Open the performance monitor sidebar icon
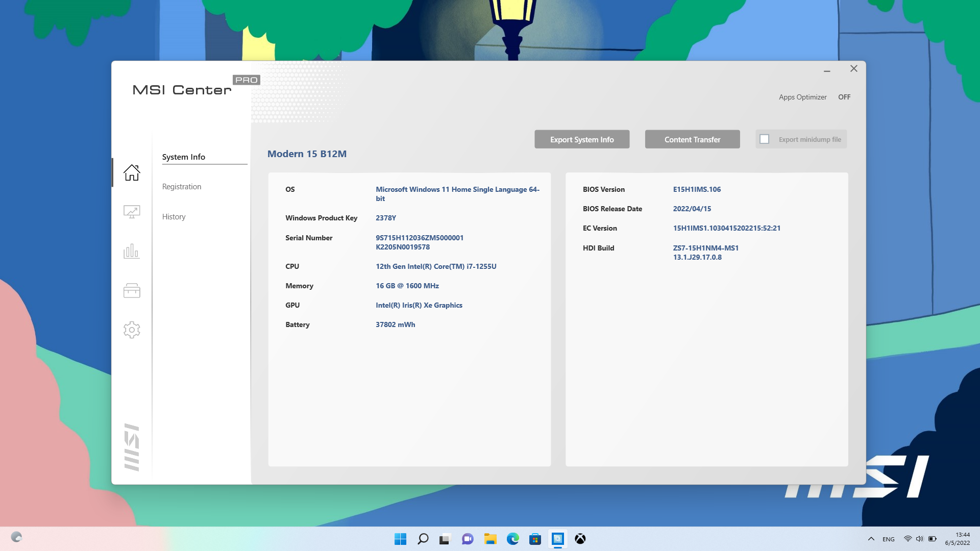Screen dimensions: 980x551 click(x=132, y=212)
